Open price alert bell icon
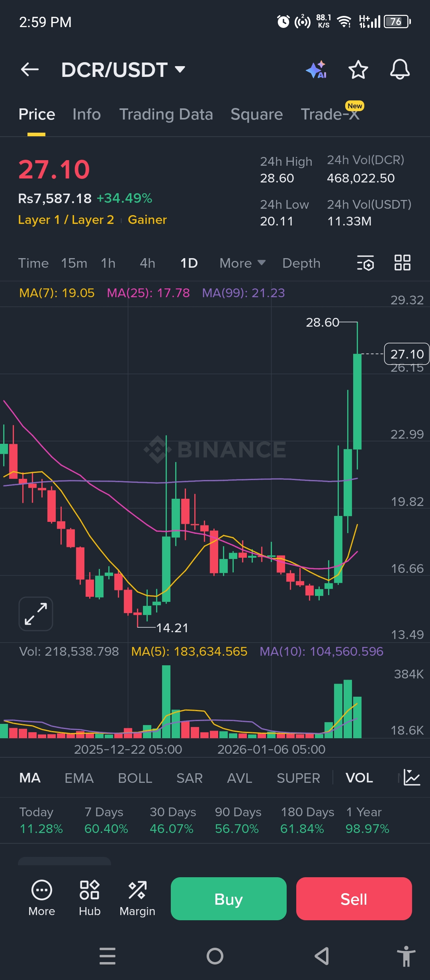Screen dimensions: 430x980 click(x=400, y=70)
